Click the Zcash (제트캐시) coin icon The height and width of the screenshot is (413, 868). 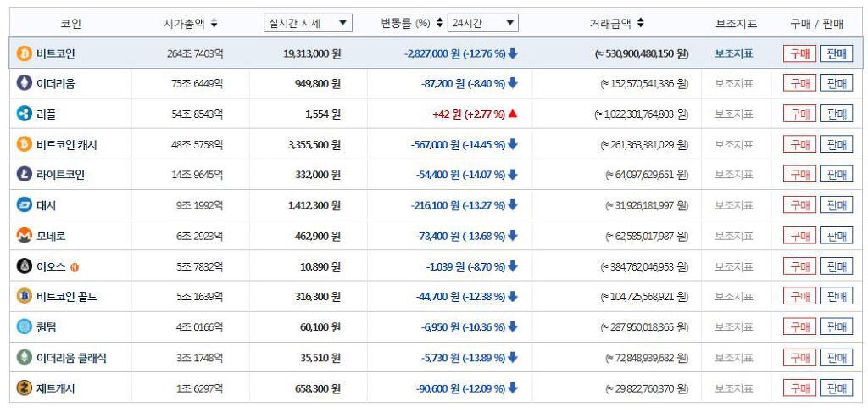[25, 388]
